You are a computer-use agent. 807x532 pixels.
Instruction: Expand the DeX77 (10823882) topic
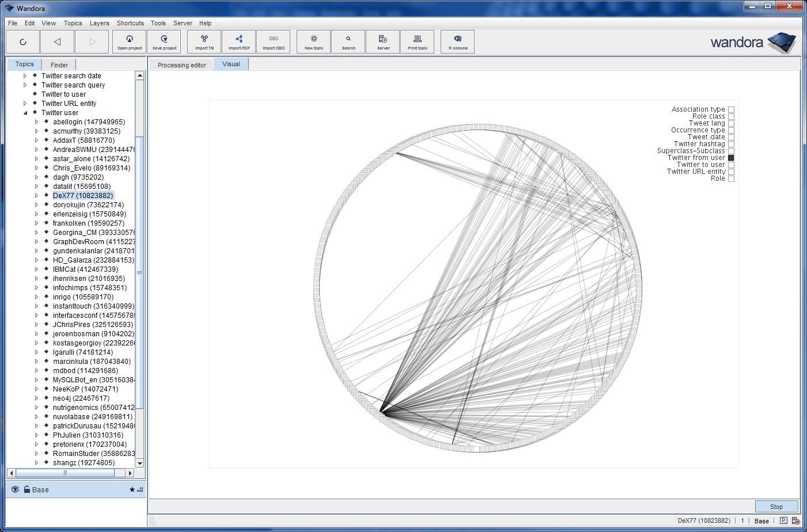(37, 196)
